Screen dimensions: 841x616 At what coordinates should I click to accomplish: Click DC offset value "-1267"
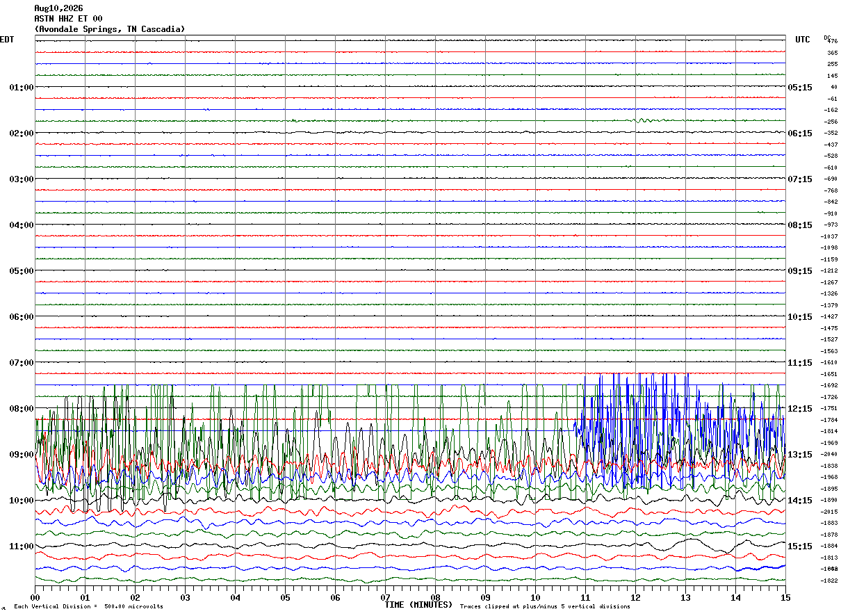click(x=830, y=282)
